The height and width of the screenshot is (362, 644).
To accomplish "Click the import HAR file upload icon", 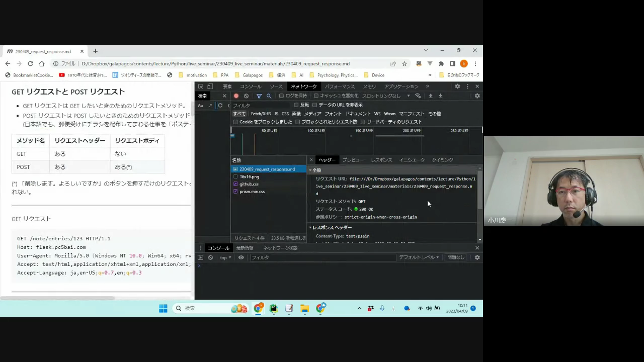I will point(430,96).
